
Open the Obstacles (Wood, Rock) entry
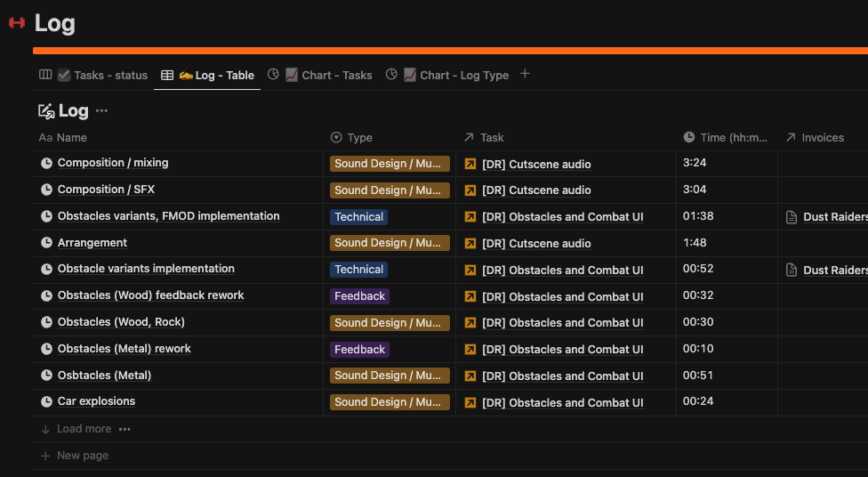pyautogui.click(x=121, y=322)
